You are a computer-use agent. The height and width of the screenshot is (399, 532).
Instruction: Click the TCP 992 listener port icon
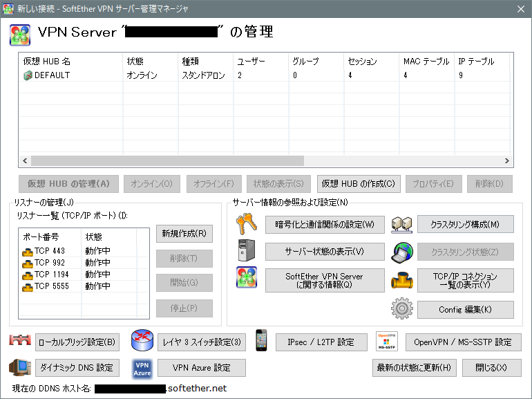[27, 263]
